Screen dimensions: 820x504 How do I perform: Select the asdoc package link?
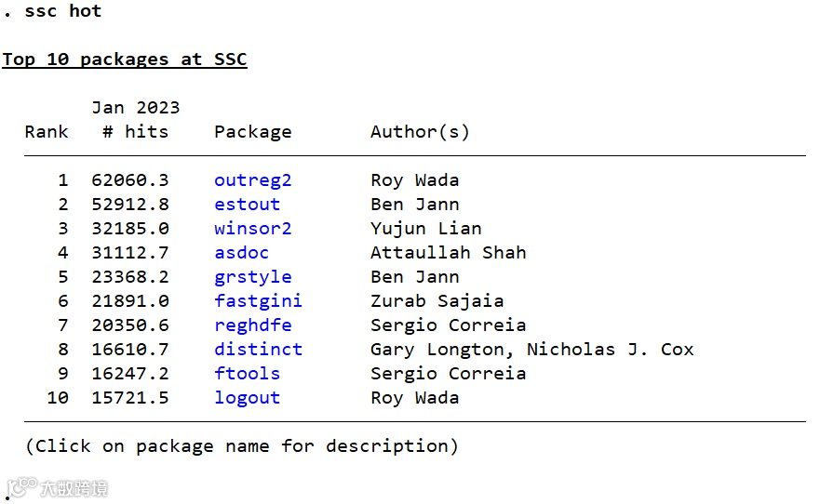241,253
